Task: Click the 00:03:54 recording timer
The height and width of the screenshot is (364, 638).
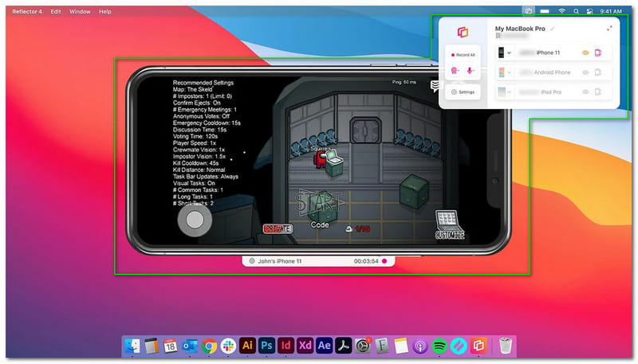Action: pyautogui.click(x=366, y=261)
